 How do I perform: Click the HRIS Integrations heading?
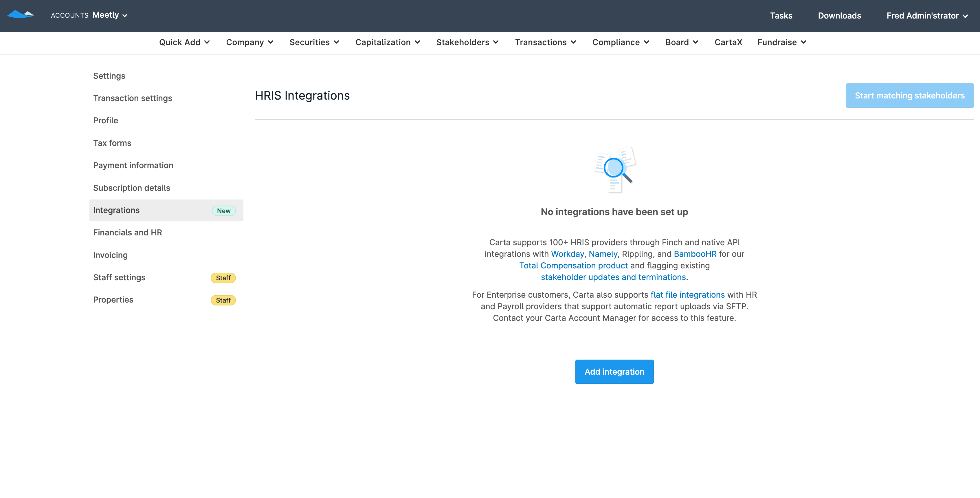[x=302, y=96]
